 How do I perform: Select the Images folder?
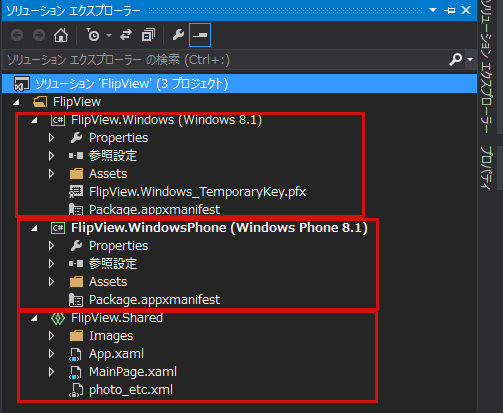tap(111, 336)
